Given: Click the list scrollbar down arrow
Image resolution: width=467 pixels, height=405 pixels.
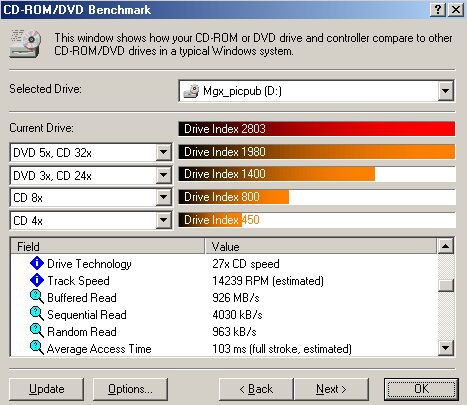Looking at the screenshot, I should point(446,348).
